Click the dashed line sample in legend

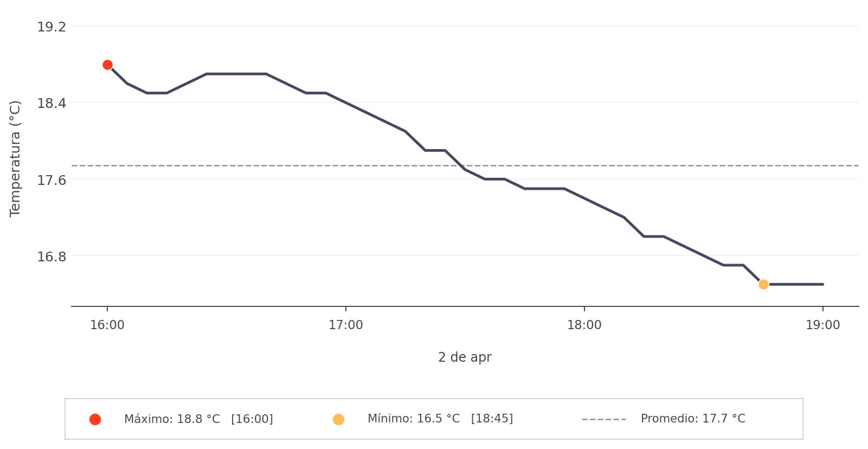pyautogui.click(x=603, y=419)
